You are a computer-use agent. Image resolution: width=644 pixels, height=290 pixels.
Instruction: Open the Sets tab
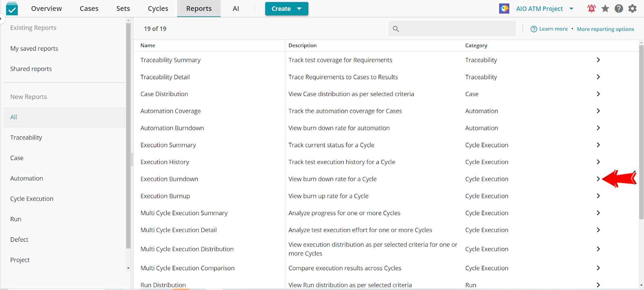coord(123,8)
